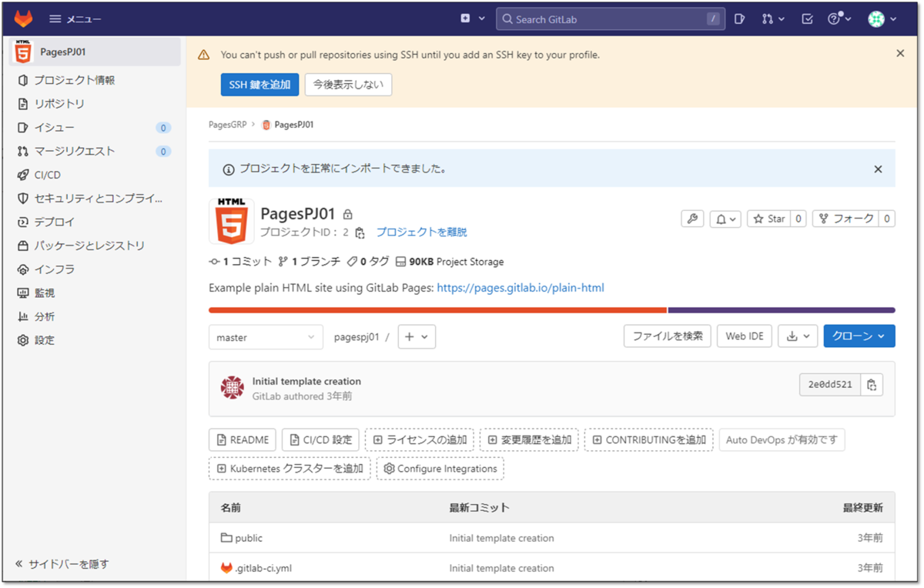Image resolution: width=924 pixels, height=588 pixels.
Task: Open the クローン dropdown
Action: click(859, 336)
